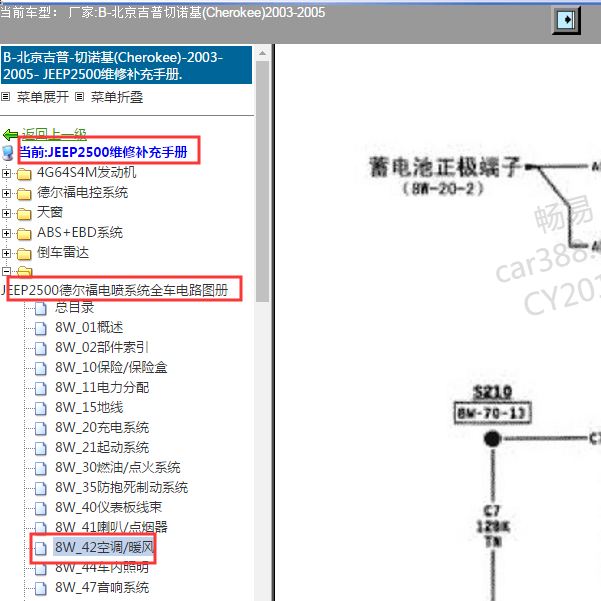601x601 pixels.
Task: Click the blue manual title header
Action: [x=126, y=65]
